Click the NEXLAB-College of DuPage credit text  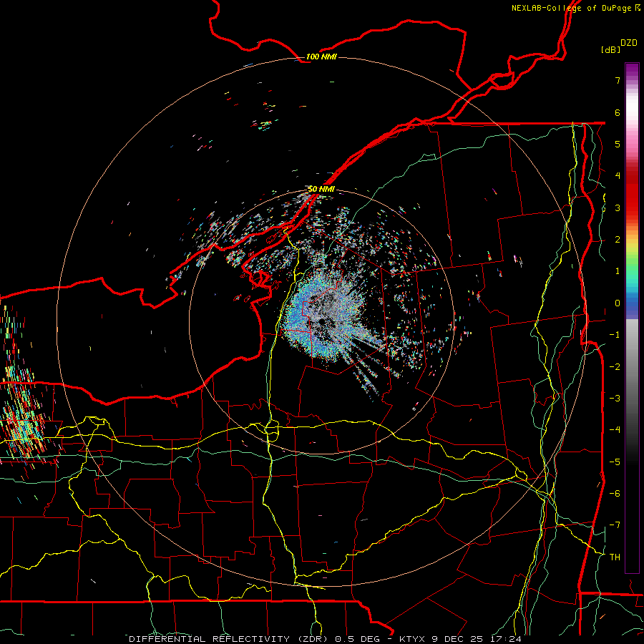coord(576,8)
